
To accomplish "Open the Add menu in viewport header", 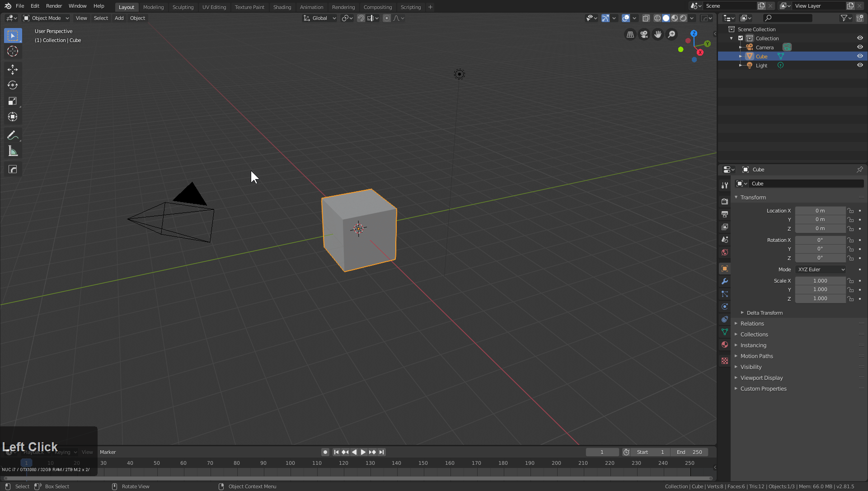I will (x=119, y=18).
